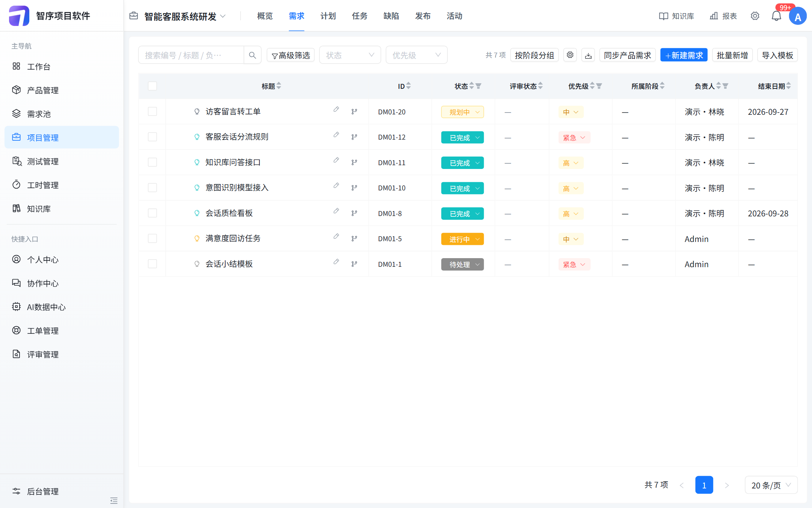The image size is (812, 508).
Task: Switch to the 概览 tab
Action: tap(265, 16)
